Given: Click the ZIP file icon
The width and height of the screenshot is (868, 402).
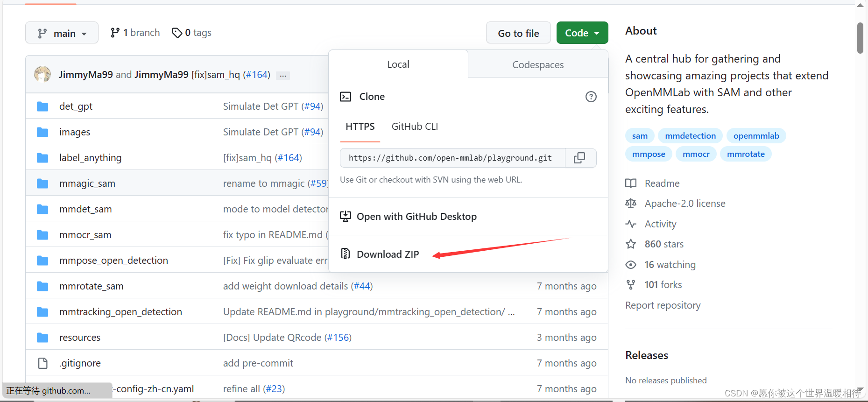Looking at the screenshot, I should pyautogui.click(x=346, y=254).
